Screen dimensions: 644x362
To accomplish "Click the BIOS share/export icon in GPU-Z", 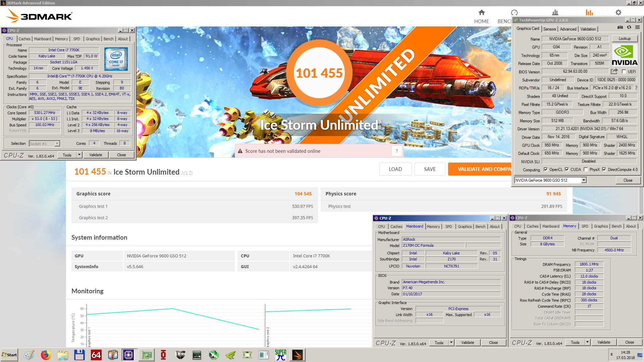I will tap(614, 71).
